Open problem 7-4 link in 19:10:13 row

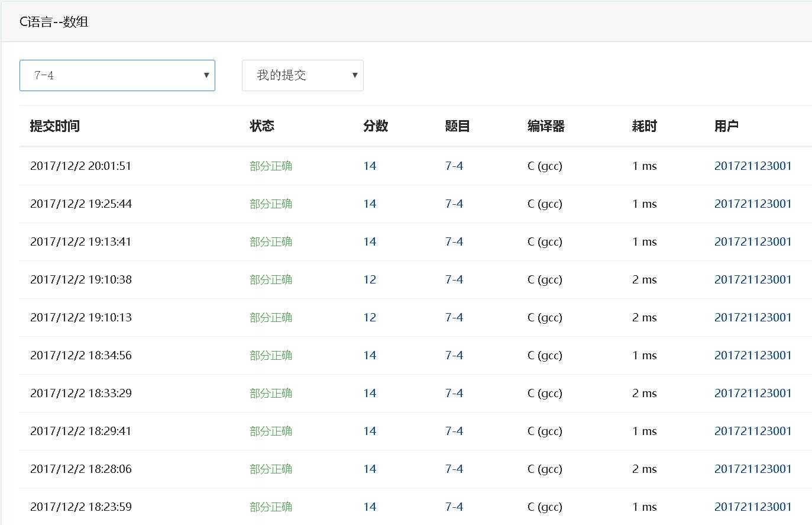454,317
